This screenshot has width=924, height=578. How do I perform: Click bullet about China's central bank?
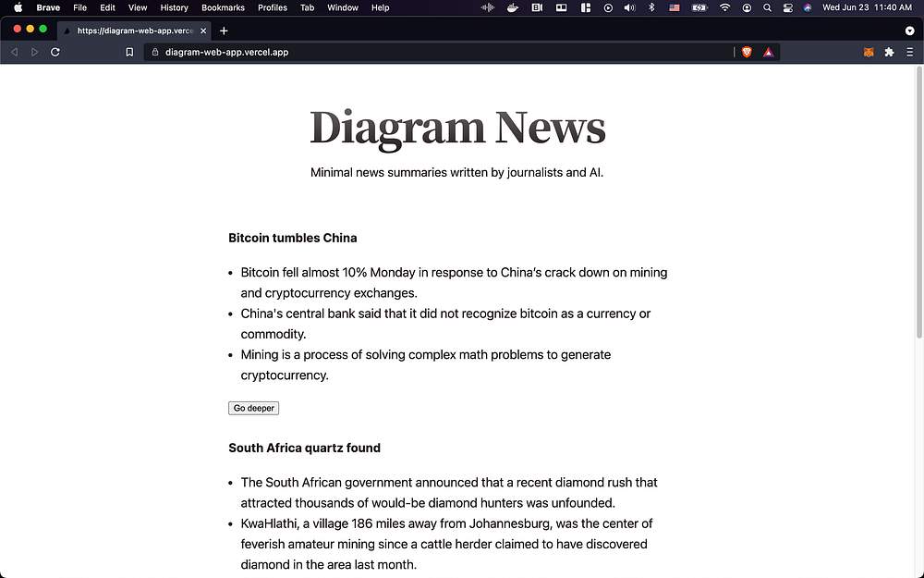click(x=445, y=324)
